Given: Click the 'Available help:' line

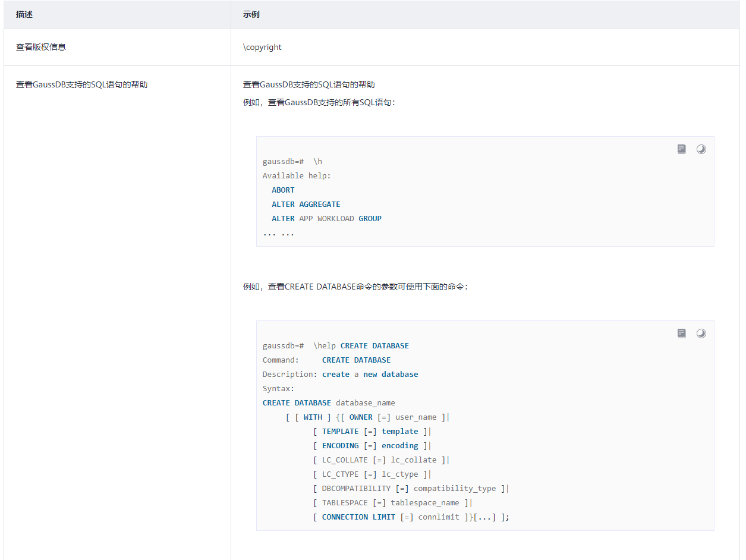Looking at the screenshot, I should 297,176.
